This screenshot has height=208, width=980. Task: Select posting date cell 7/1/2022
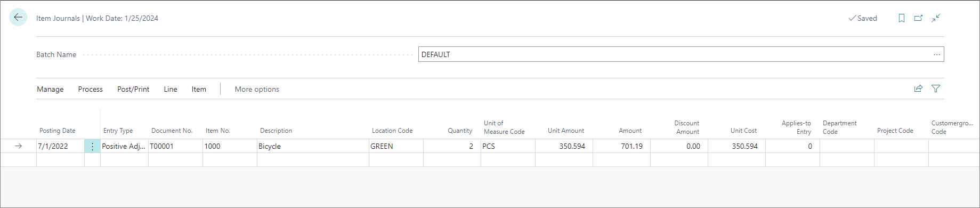click(x=60, y=146)
